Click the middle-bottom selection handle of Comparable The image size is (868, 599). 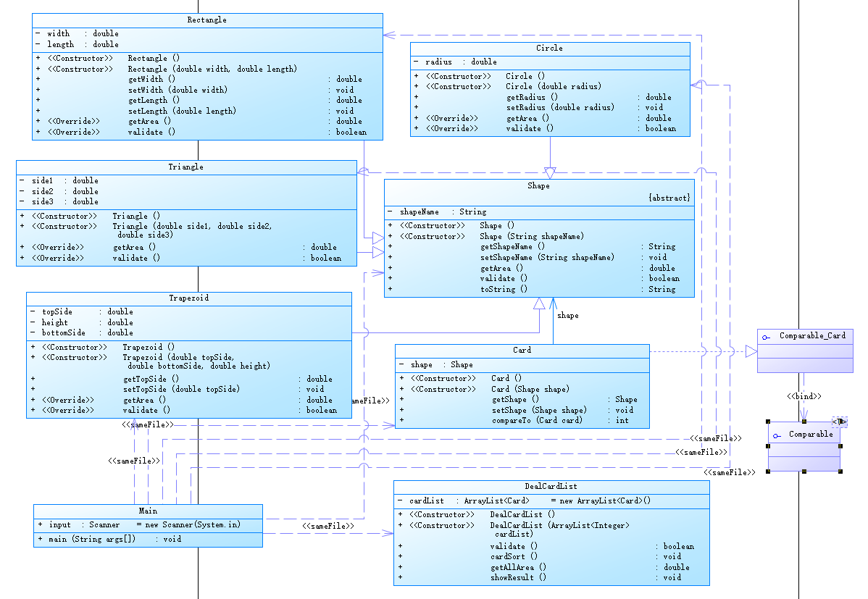click(x=804, y=472)
